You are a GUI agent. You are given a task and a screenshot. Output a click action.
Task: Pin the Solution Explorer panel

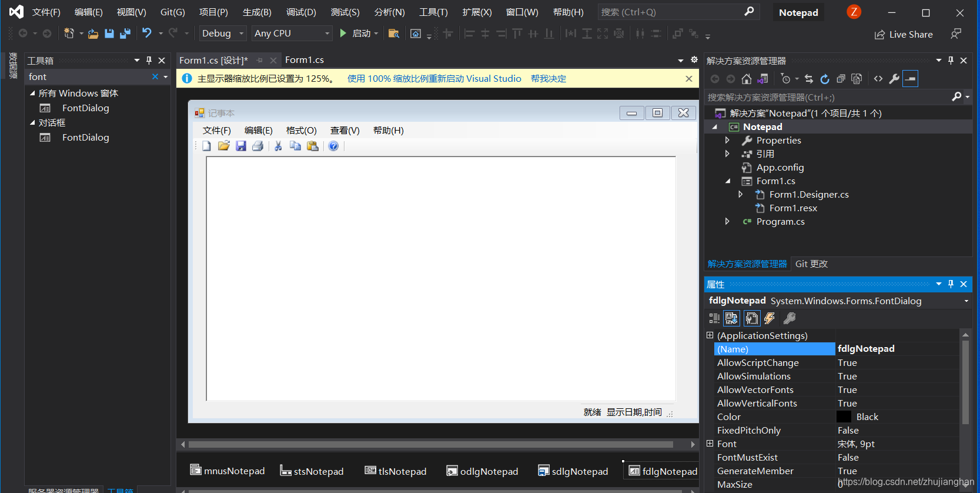point(951,60)
